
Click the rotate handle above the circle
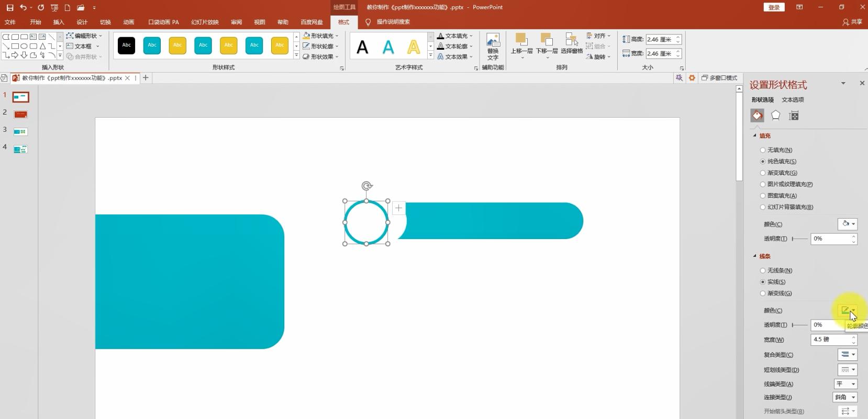click(367, 186)
